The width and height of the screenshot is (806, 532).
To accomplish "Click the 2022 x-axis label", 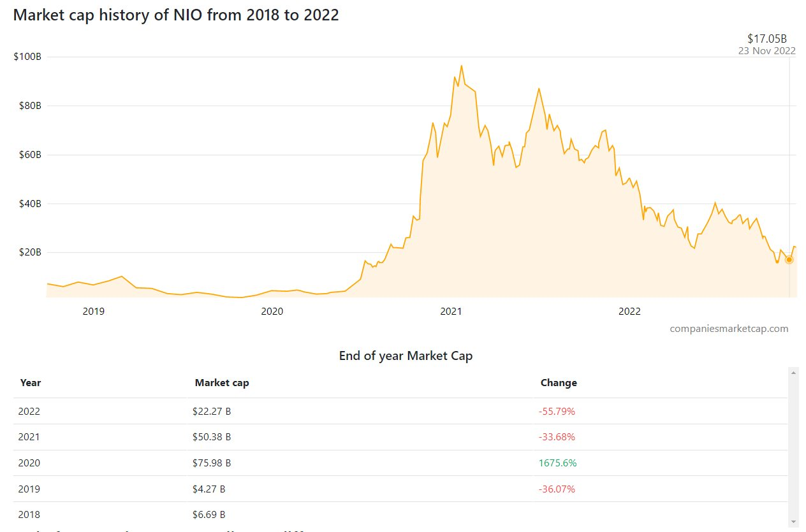I will click(629, 312).
